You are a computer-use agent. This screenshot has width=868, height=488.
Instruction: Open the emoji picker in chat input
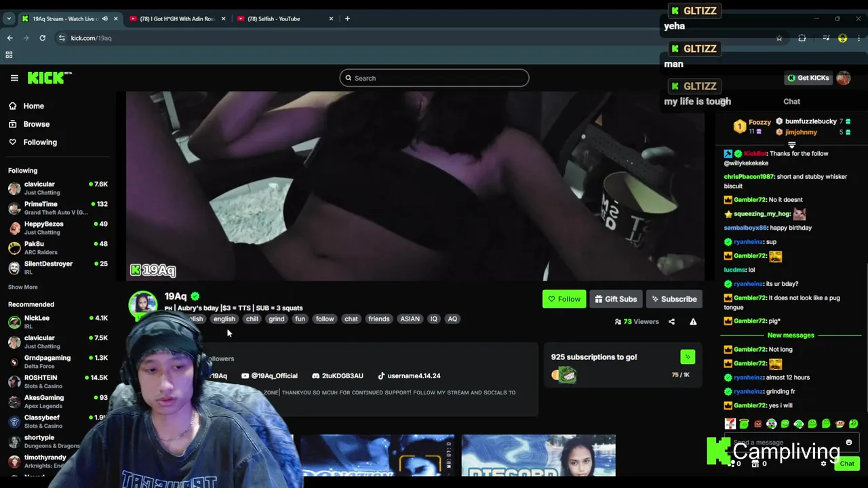coord(848,443)
